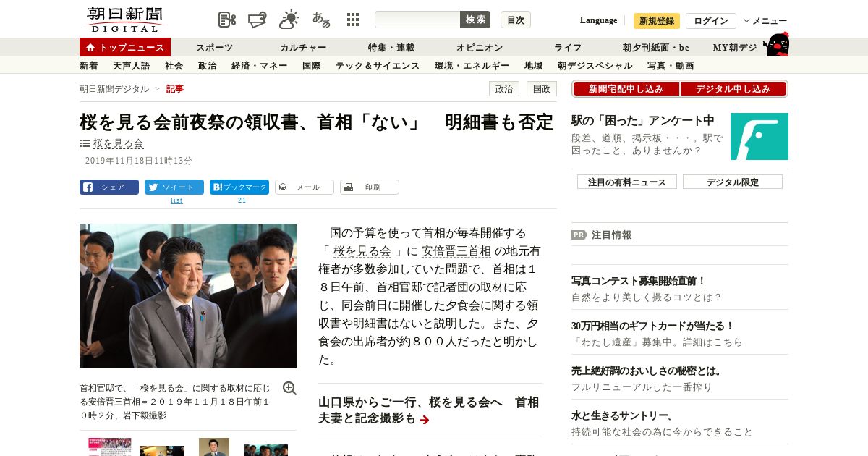Open the 桜を見る会 topic link under headline
The width and height of the screenshot is (868, 456).
click(119, 143)
